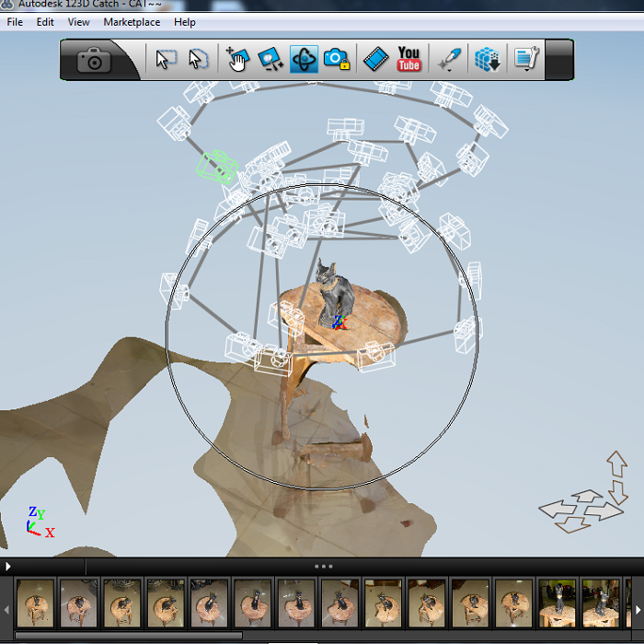Screen dimensions: 644x644
Task: Select the ninth photo thumbnail in filmstrip
Action: [384, 603]
